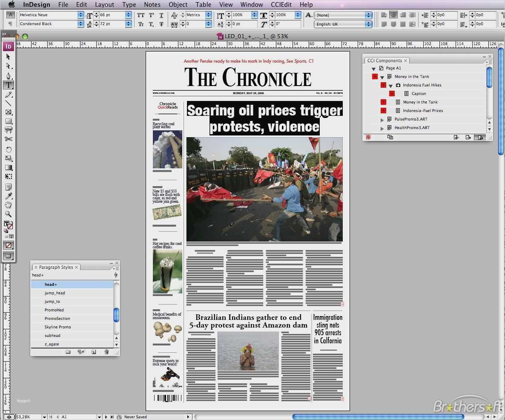Apply the jump_head paragraph style
Image resolution: width=505 pixels, height=420 pixels.
55,293
